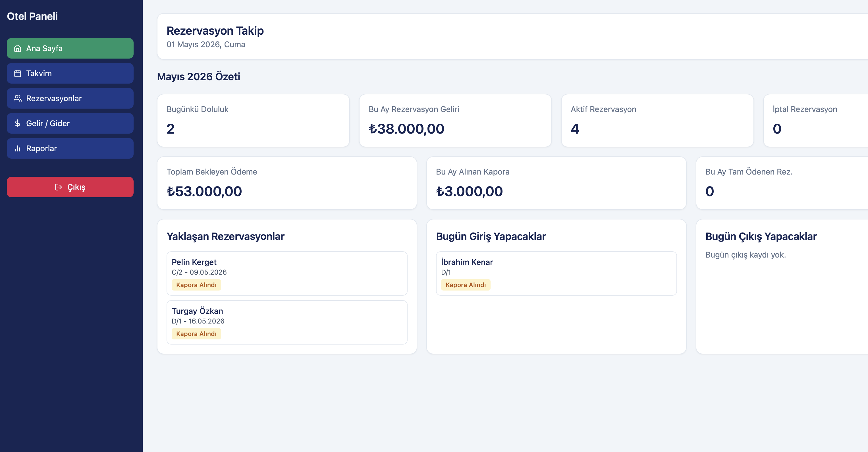Click the Kapora Alındı badge for İbrahim Kenar
This screenshot has width=868, height=452.
coord(465,285)
